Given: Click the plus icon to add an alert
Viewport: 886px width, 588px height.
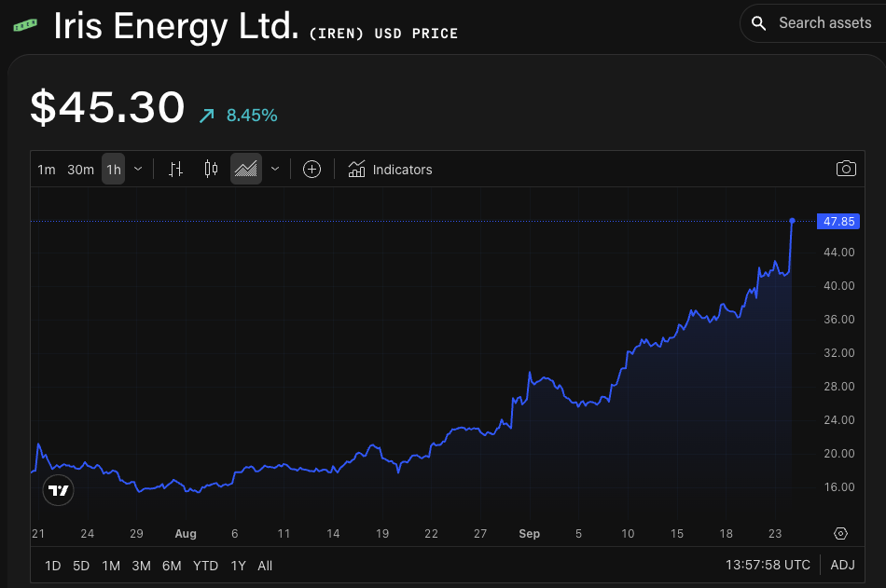Looking at the screenshot, I should tap(311, 169).
